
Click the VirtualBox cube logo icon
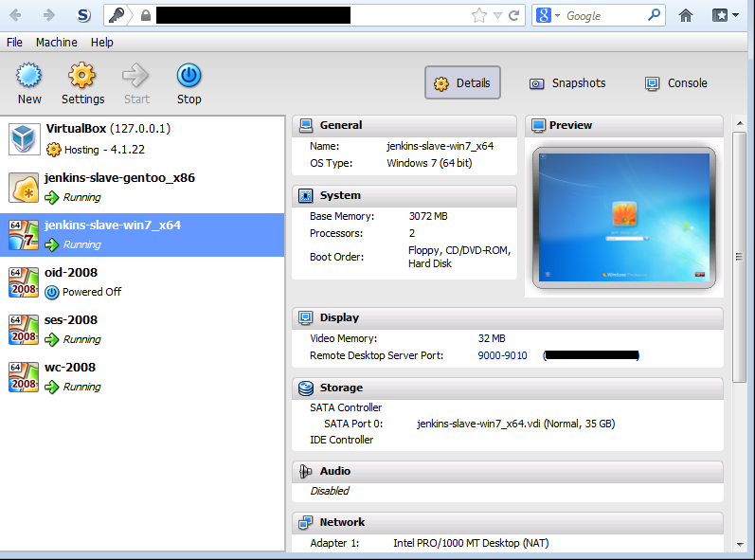click(x=24, y=138)
